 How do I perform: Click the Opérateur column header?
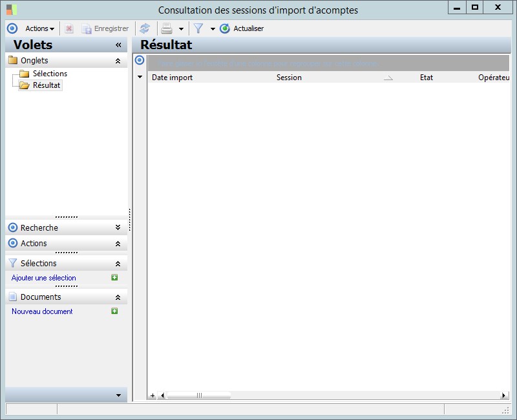492,78
